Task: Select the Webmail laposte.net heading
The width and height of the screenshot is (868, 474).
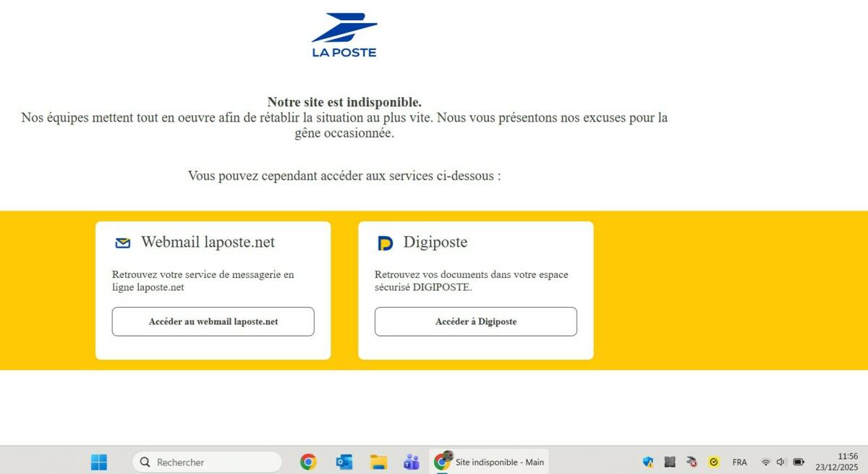Action: [208, 242]
